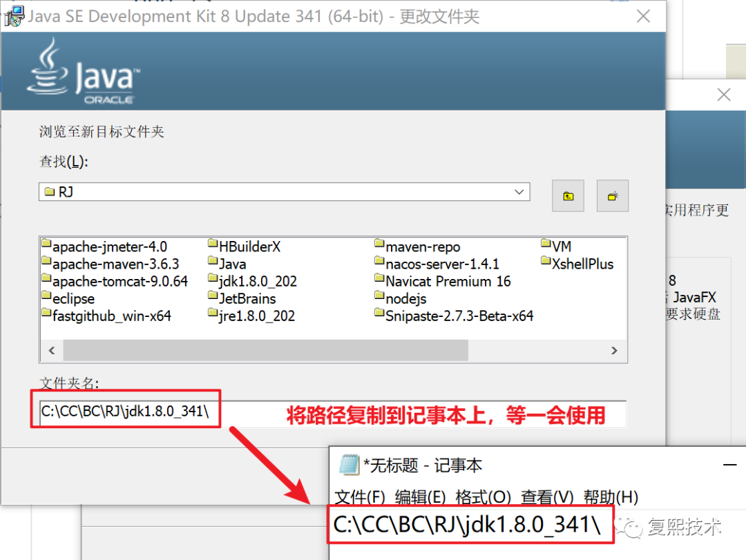
Task: Select the maven-repo folder
Action: coord(417,247)
